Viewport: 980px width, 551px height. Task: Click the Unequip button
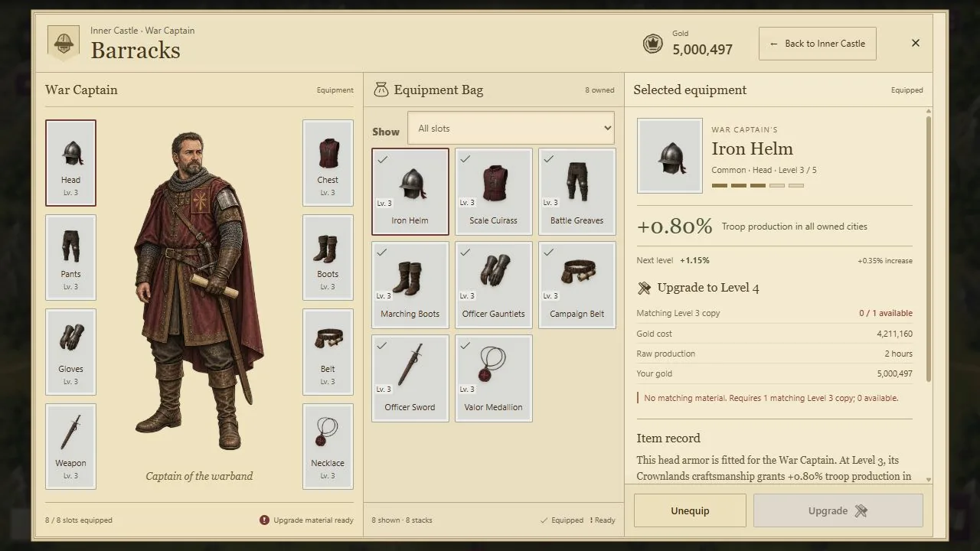tap(690, 510)
